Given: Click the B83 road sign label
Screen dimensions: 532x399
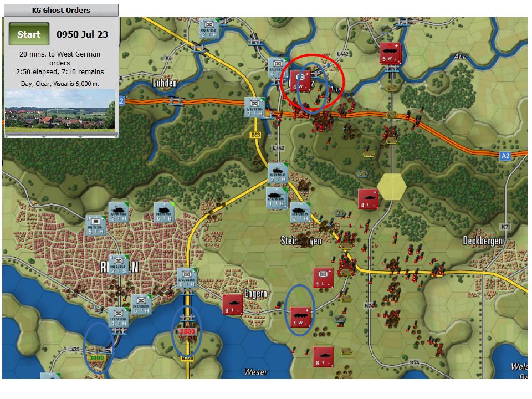Looking at the screenshot, I should [255, 135].
